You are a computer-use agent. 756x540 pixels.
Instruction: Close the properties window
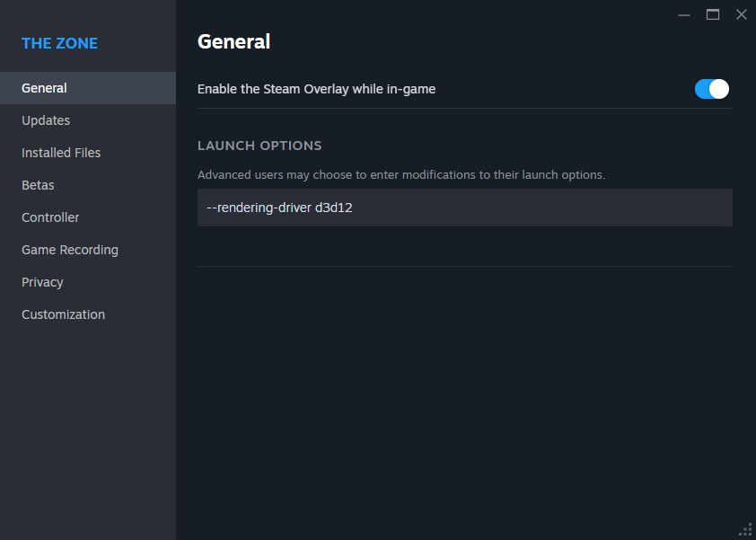pyautogui.click(x=741, y=14)
